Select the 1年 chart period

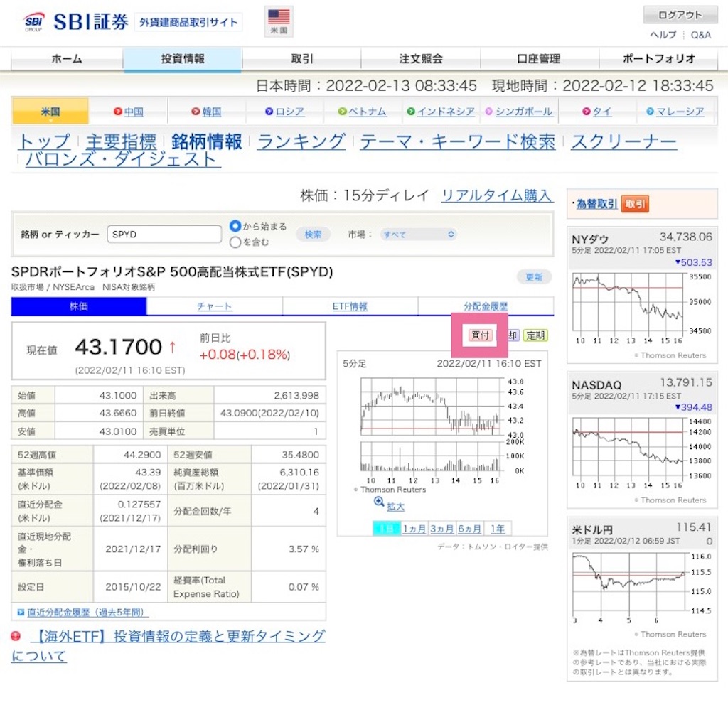coord(498,529)
